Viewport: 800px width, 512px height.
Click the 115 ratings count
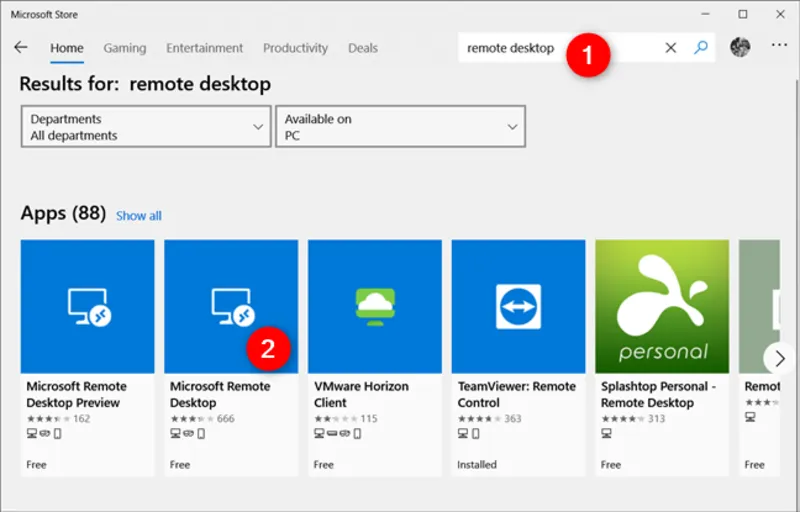(369, 419)
